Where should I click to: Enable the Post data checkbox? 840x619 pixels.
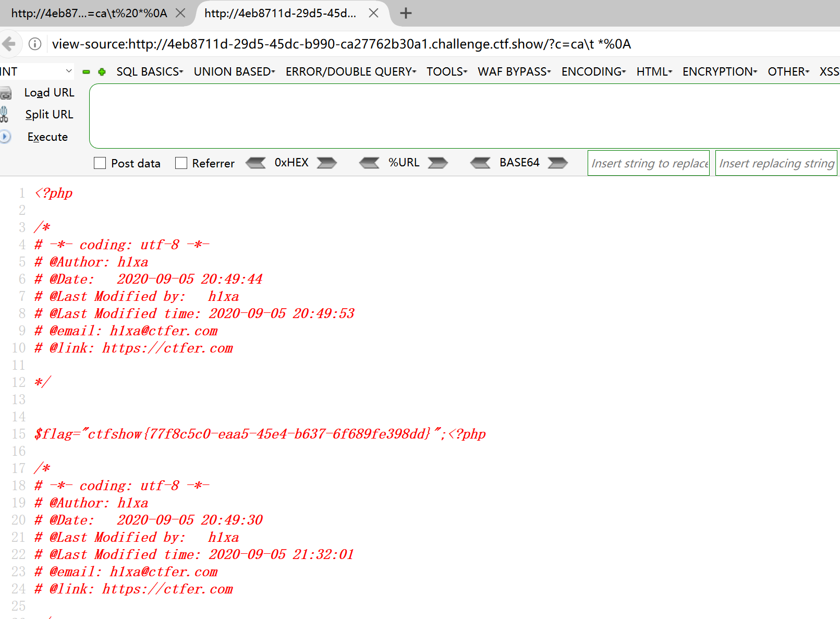100,163
